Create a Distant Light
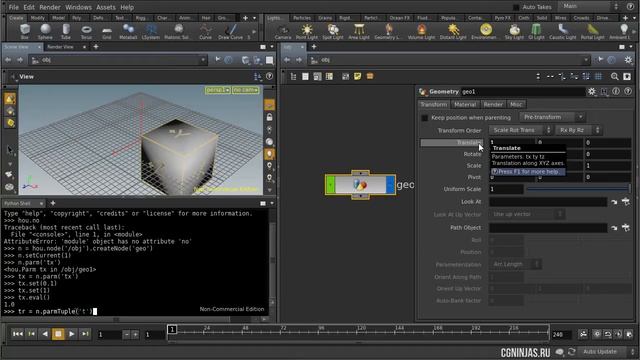The width and height of the screenshot is (640, 360). point(453,31)
